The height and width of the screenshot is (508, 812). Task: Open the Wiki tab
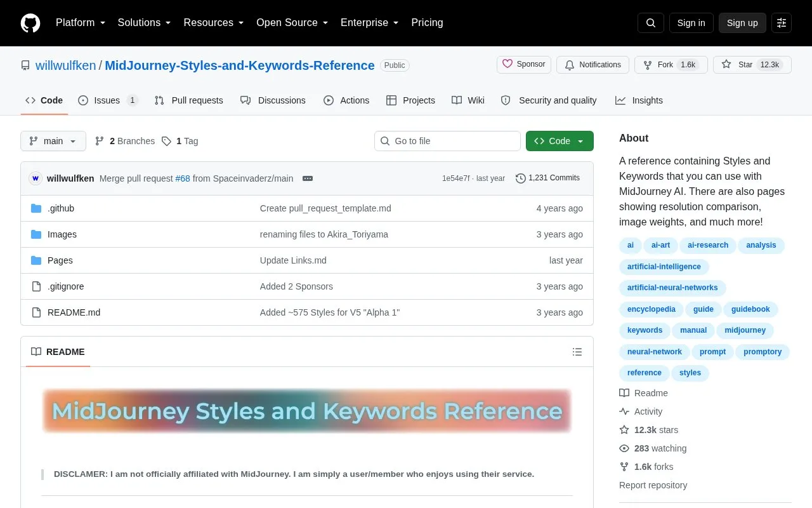(468, 100)
